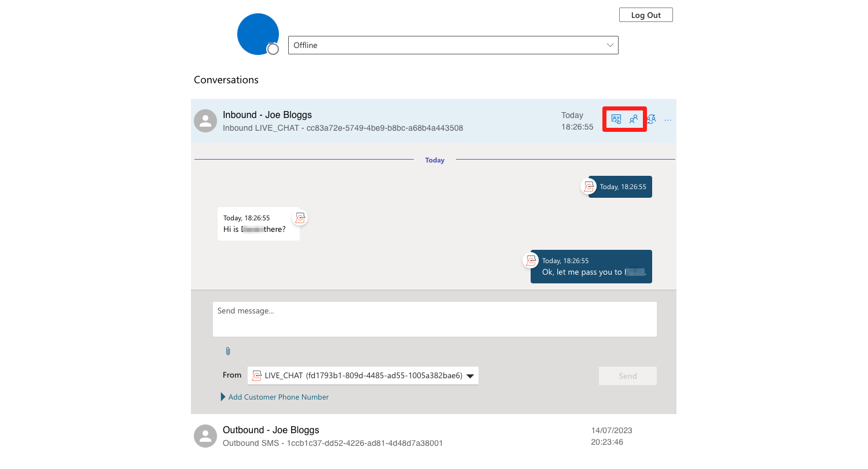Click the presence status indicator on avatar

tap(273, 49)
